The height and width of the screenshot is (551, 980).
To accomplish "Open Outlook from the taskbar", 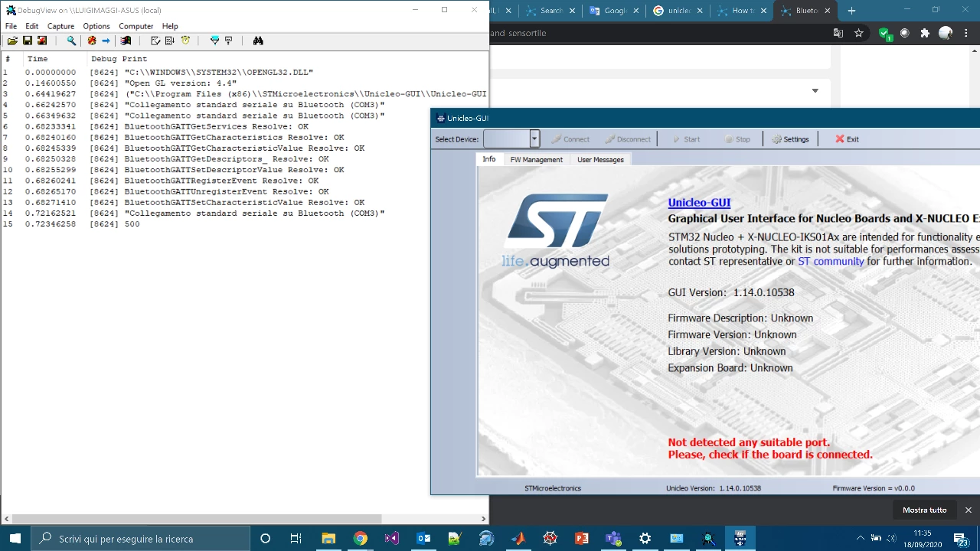I will point(423,538).
